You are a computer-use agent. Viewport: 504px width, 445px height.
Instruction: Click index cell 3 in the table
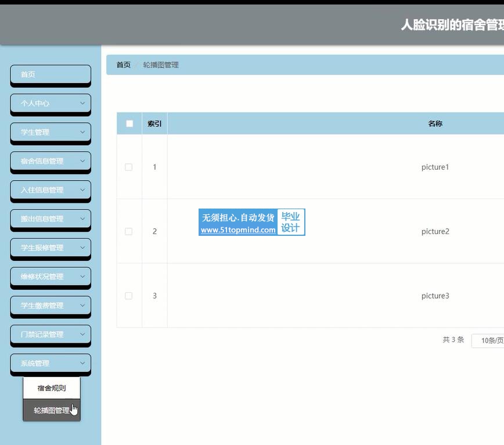tap(154, 296)
